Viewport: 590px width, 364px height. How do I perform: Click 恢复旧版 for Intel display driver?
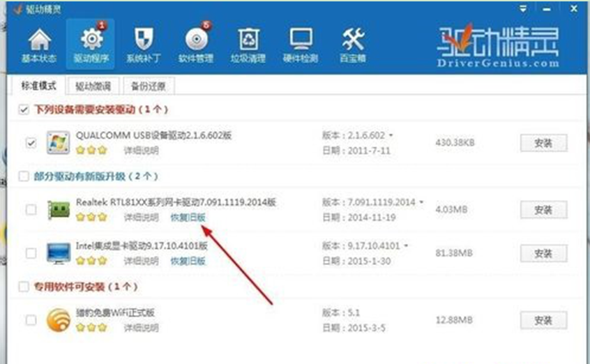188,261
